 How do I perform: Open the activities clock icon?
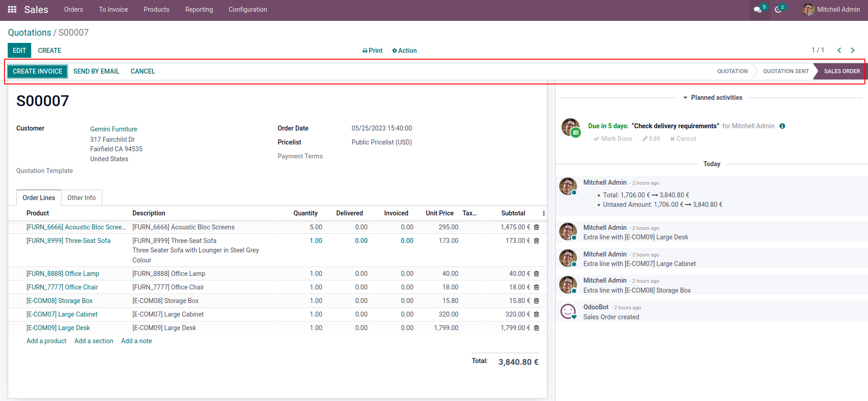point(778,9)
